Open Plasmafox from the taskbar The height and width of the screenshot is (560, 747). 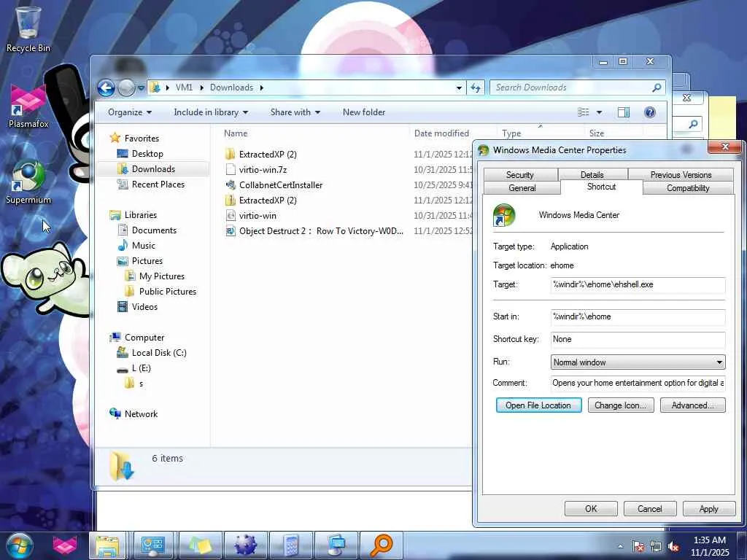(x=65, y=545)
